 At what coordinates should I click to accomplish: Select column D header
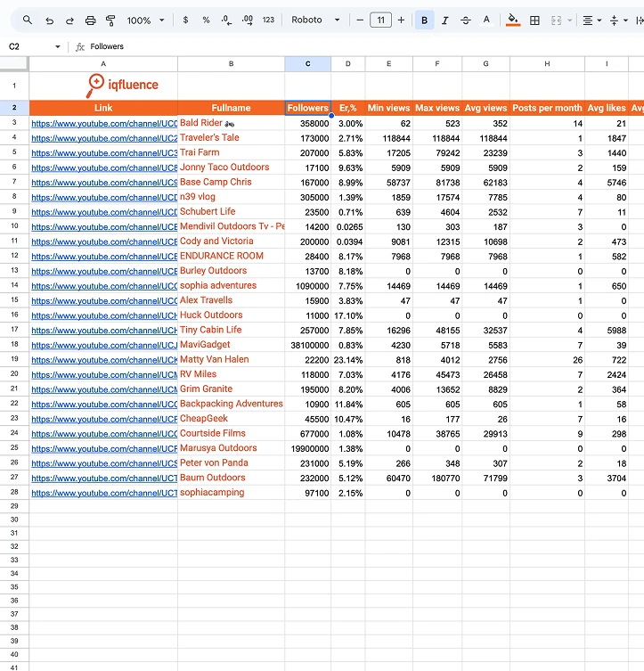point(347,64)
